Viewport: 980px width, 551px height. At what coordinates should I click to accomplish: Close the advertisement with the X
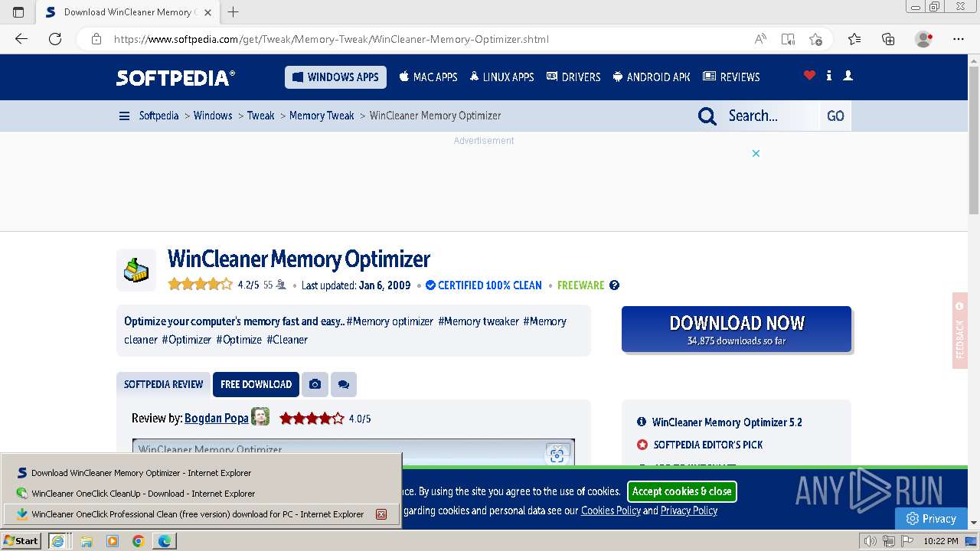[756, 153]
